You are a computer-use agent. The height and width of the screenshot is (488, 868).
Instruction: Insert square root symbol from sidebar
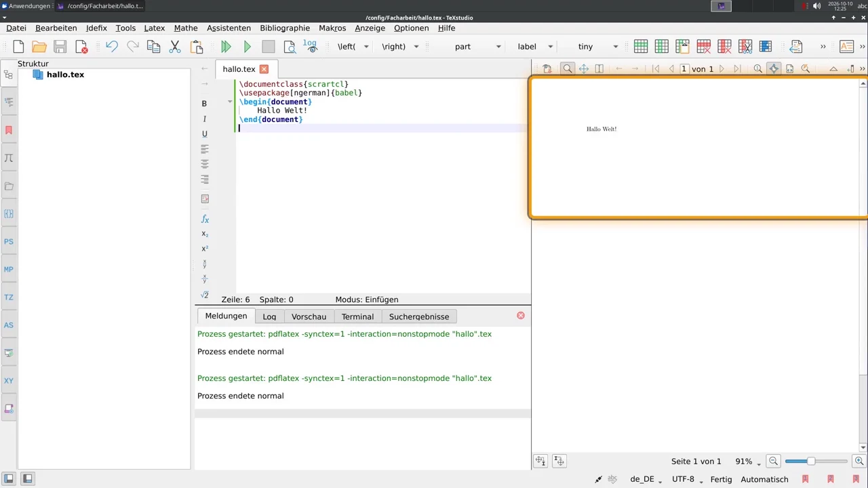coord(205,295)
